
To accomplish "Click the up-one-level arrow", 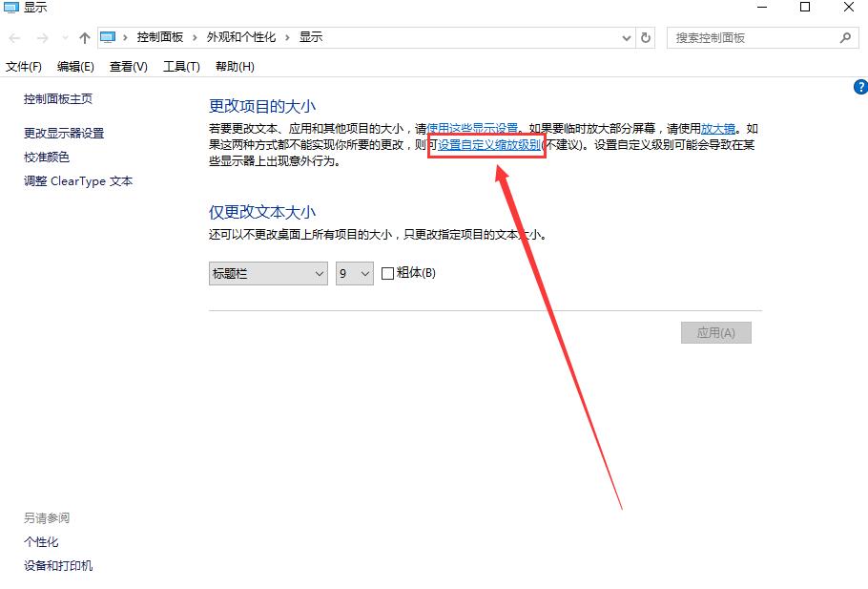I will pyautogui.click(x=84, y=38).
